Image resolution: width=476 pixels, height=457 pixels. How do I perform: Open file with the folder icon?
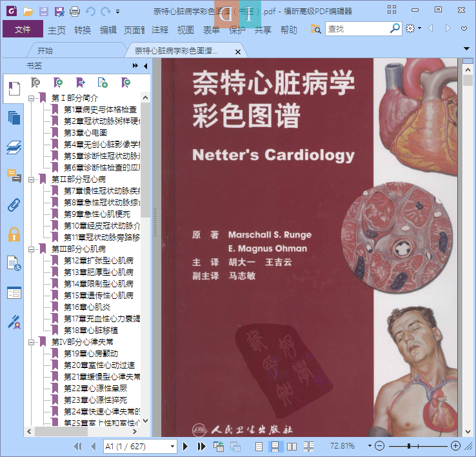tap(28, 12)
